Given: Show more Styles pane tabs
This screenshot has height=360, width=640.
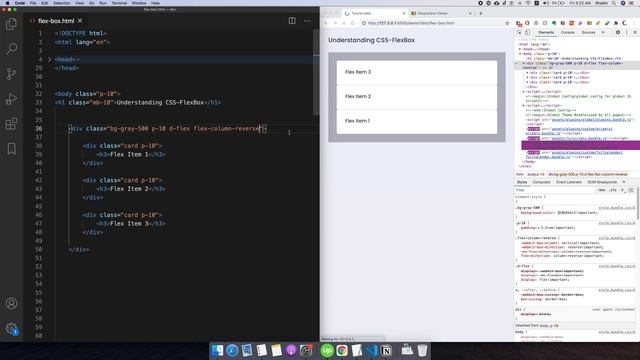Looking at the screenshot, I should [624, 182].
